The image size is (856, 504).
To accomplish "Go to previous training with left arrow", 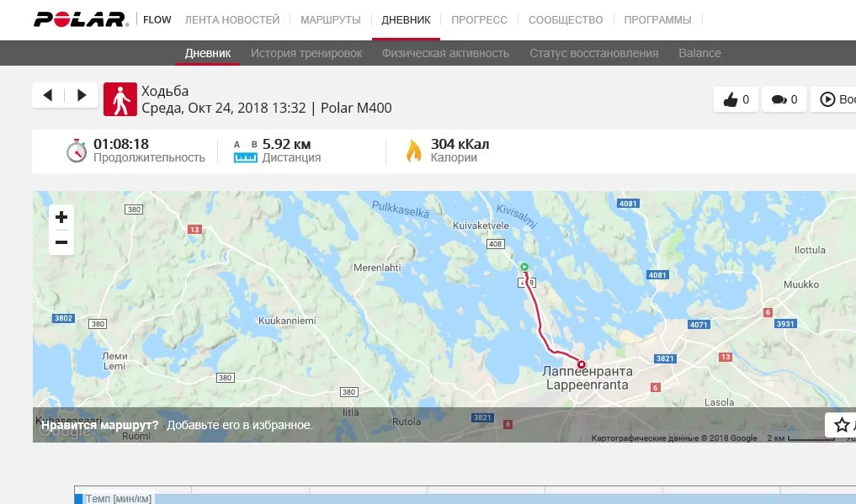I will click(x=48, y=95).
